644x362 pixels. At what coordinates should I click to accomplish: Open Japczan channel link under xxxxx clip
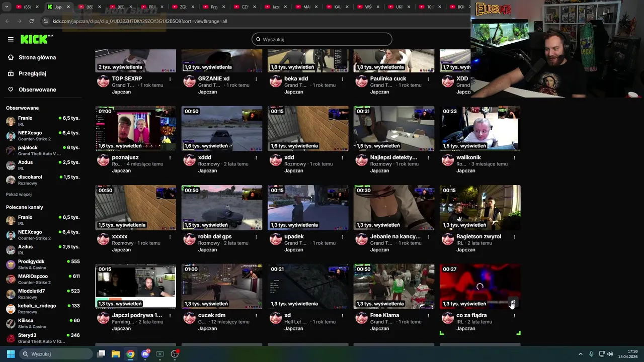coord(121,250)
